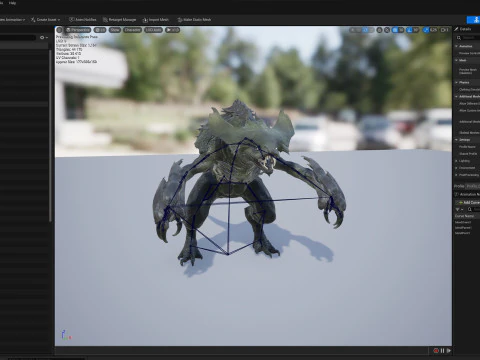Open the LOD Auto viewport menu
The height and width of the screenshot is (360, 480).
[153, 30]
